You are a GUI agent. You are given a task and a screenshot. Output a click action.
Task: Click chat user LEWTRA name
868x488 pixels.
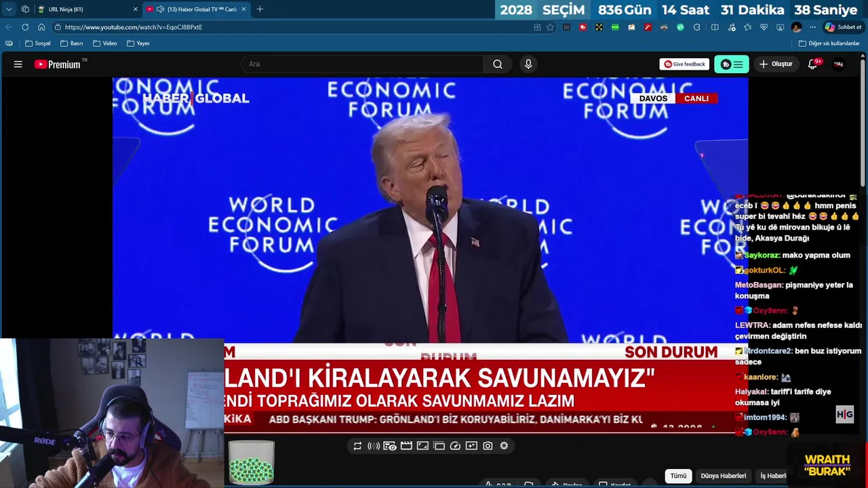tap(752, 325)
